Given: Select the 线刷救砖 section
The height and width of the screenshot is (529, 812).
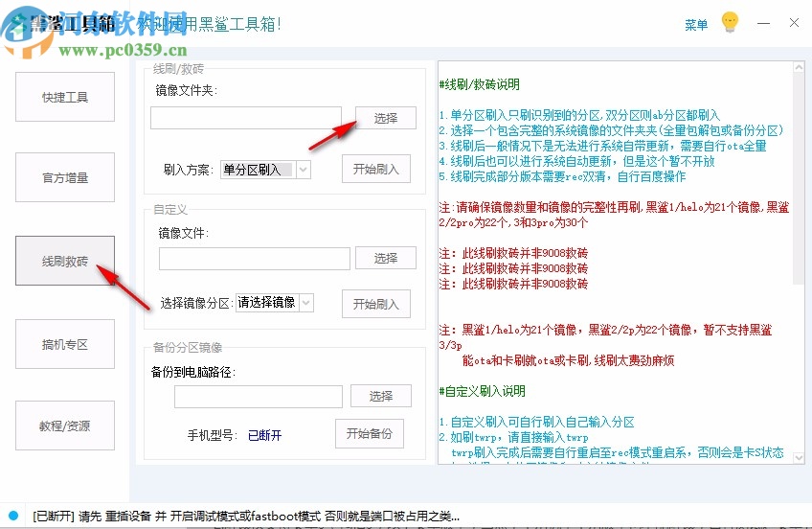Looking at the screenshot, I should (x=65, y=261).
